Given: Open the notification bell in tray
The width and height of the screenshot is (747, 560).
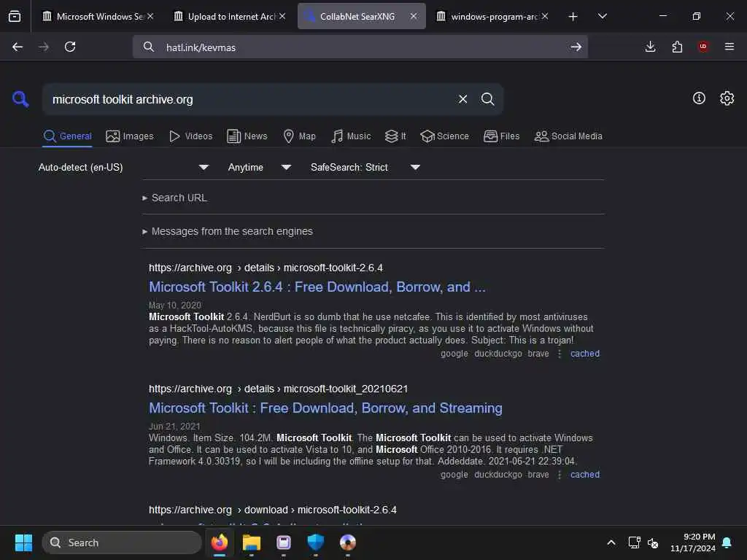Looking at the screenshot, I should coord(727,542).
